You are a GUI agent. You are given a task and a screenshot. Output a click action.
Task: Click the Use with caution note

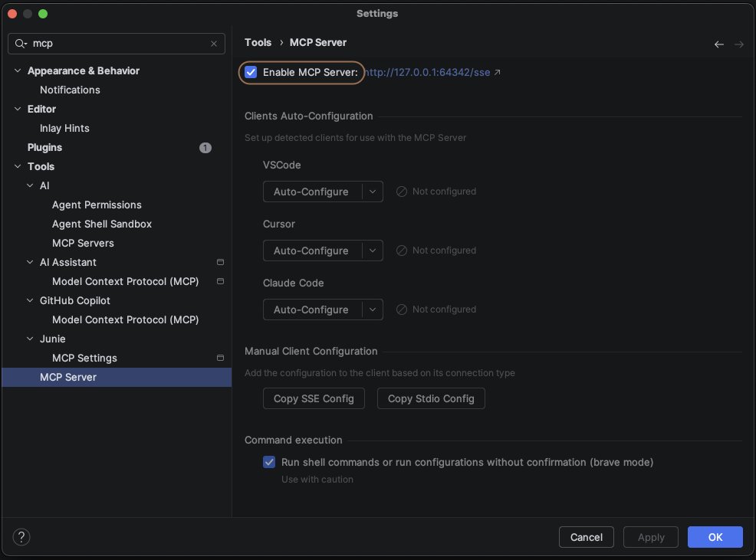coord(317,480)
